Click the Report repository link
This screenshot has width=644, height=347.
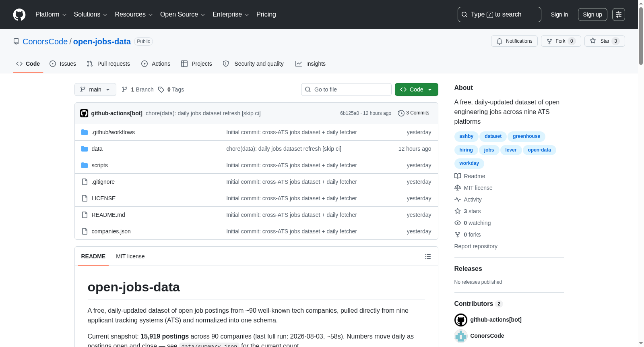(x=476, y=246)
